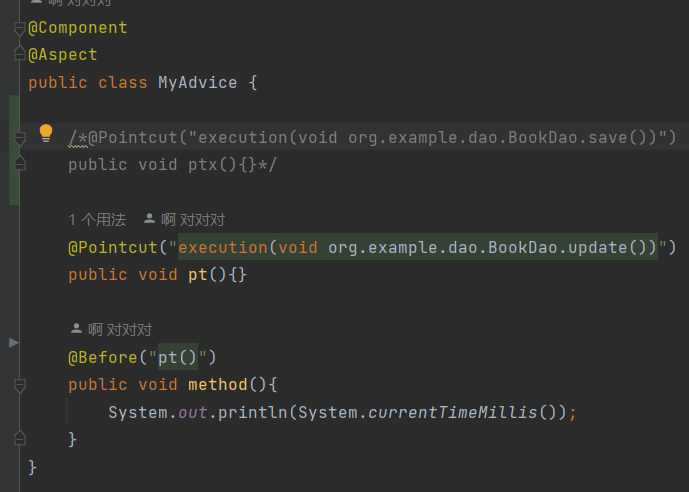Image resolution: width=689 pixels, height=492 pixels.
Task: Collapse the commented @Pointcut block fold marker
Action: click(x=19, y=137)
